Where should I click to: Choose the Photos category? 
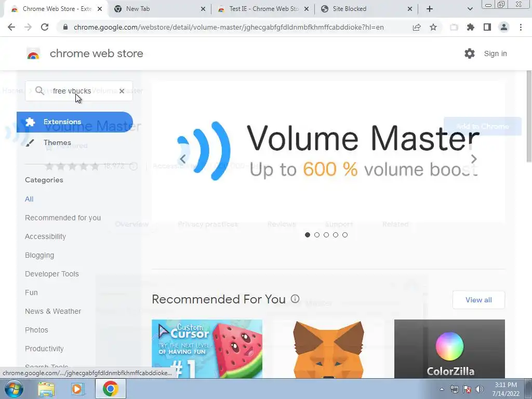pos(36,330)
